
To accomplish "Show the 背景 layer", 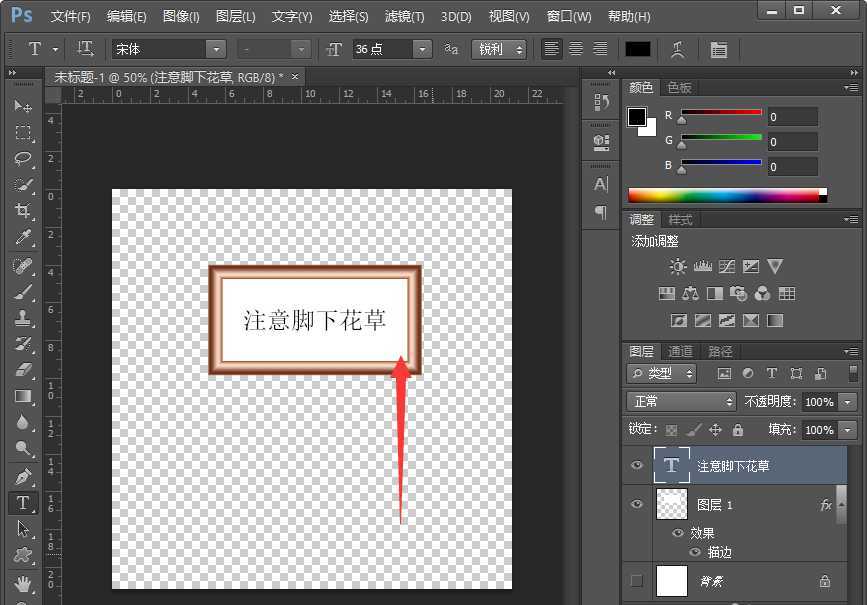I will click(637, 581).
